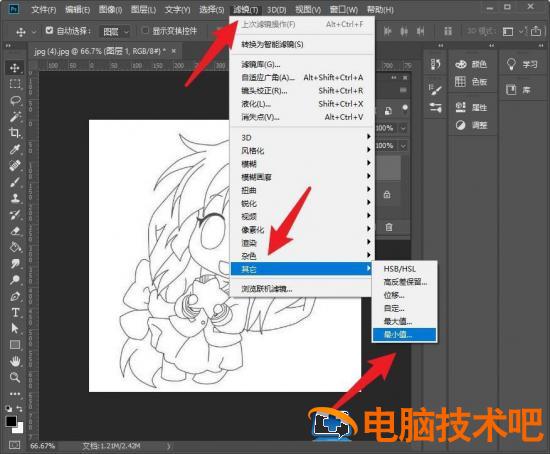Screen dimensions: 550x454
Task: Select the Path Selection tool
Action: point(15,328)
